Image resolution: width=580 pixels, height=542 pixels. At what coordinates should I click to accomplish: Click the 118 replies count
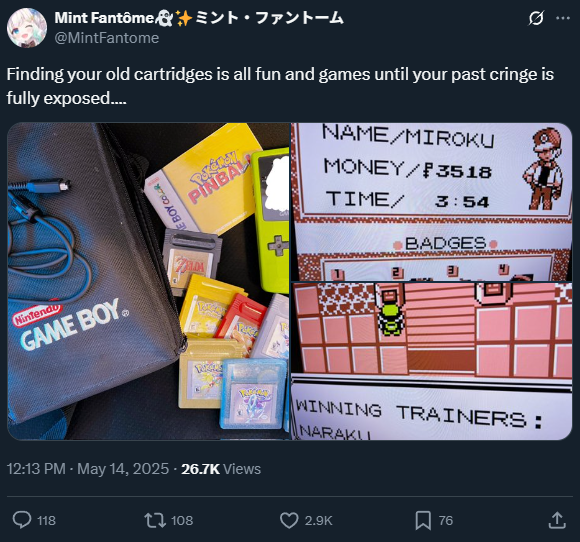point(46,521)
